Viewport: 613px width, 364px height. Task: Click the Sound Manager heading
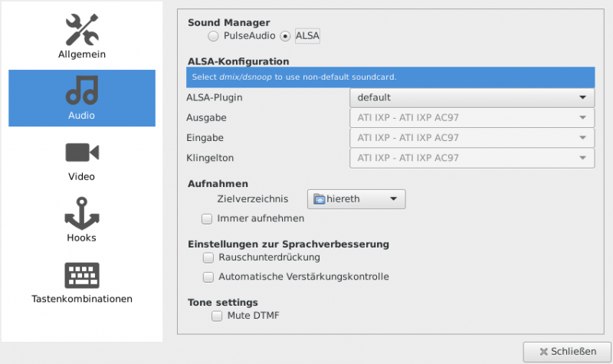click(228, 23)
